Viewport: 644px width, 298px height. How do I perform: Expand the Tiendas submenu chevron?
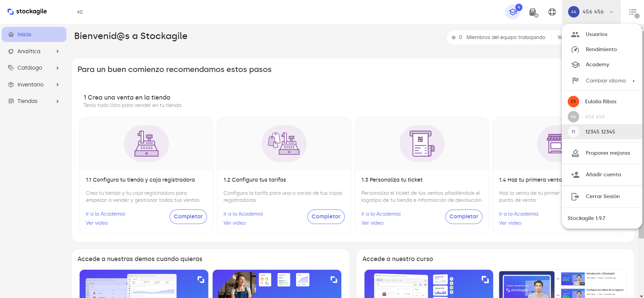[57, 101]
